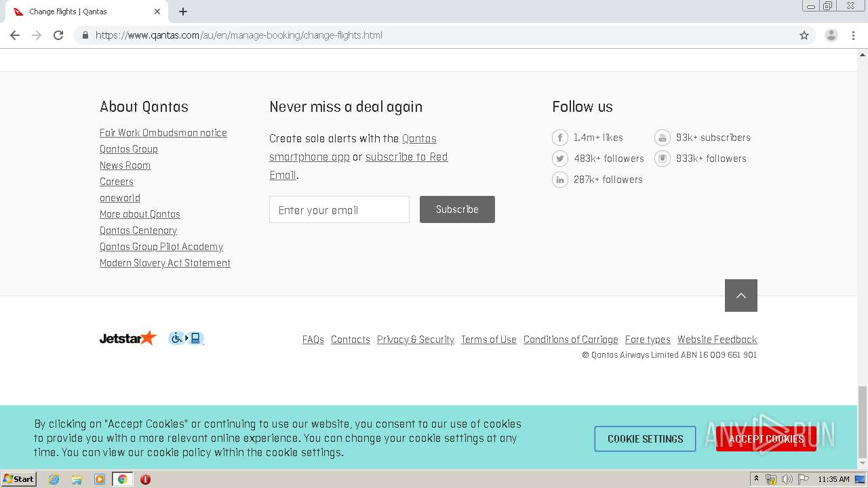Open Qantas Twitter page icon

[x=559, y=159]
